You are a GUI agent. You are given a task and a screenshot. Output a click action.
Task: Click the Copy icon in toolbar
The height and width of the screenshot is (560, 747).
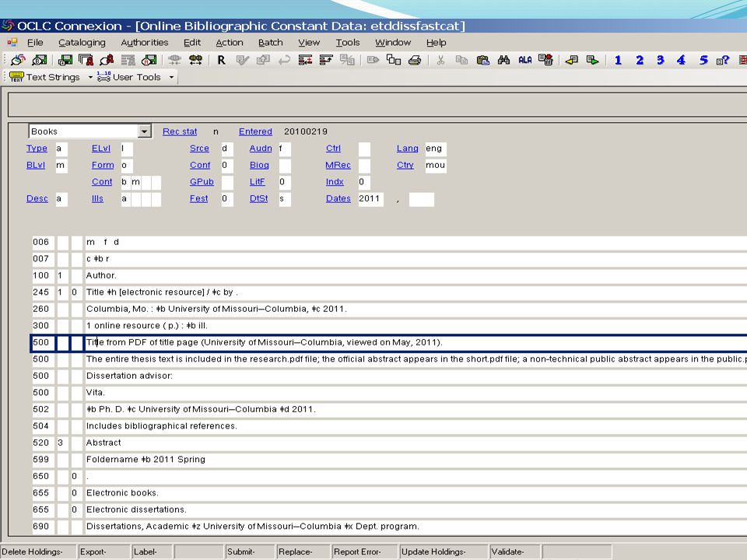click(x=461, y=60)
